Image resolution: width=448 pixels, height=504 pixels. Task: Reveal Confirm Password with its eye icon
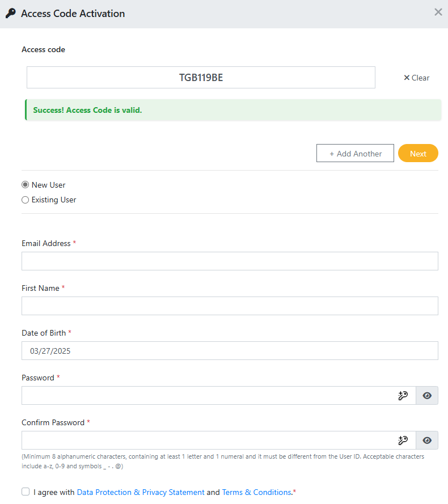[427, 441]
